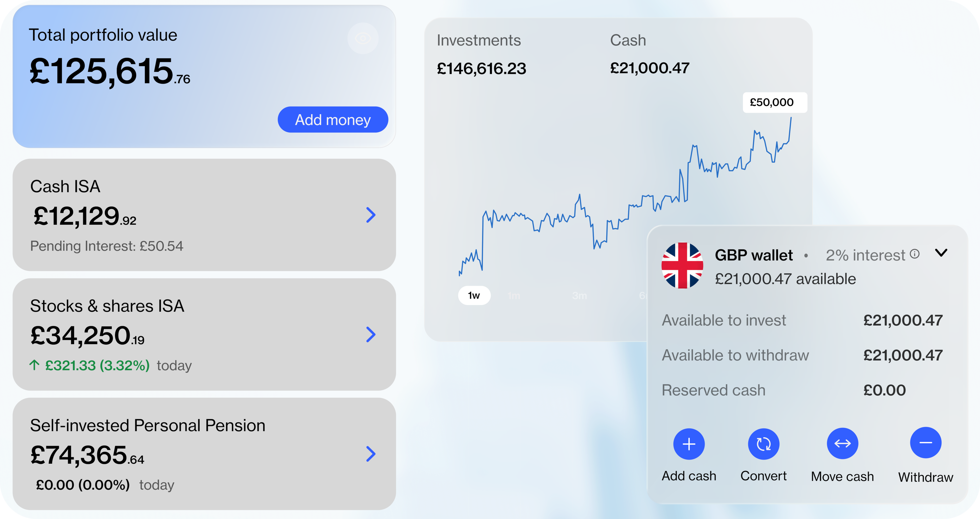Click the UK flag wallet icon
Image resolution: width=980 pixels, height=519 pixels.
click(x=682, y=265)
